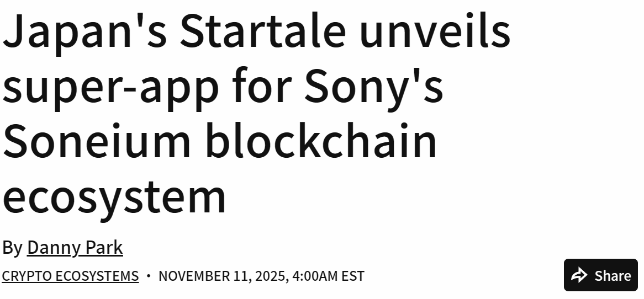The image size is (644, 299).
Task: Click the word "for" in the headline
Action: (x=261, y=87)
